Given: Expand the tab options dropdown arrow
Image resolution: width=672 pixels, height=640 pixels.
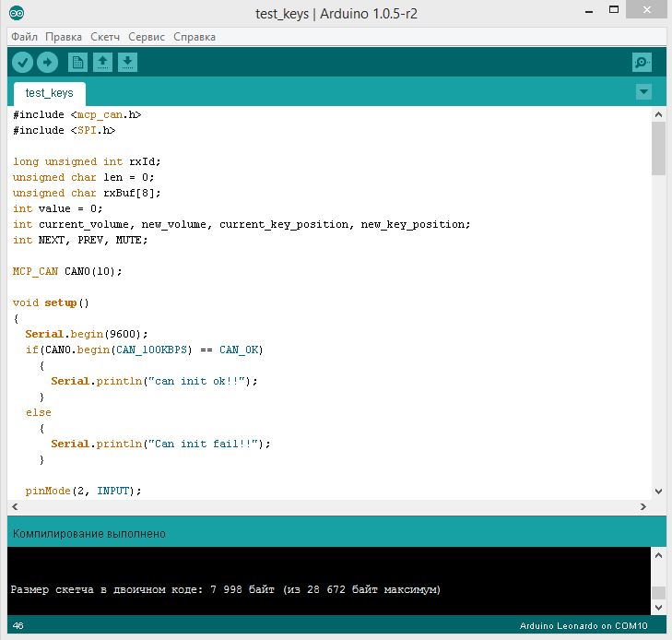Looking at the screenshot, I should click(x=643, y=92).
